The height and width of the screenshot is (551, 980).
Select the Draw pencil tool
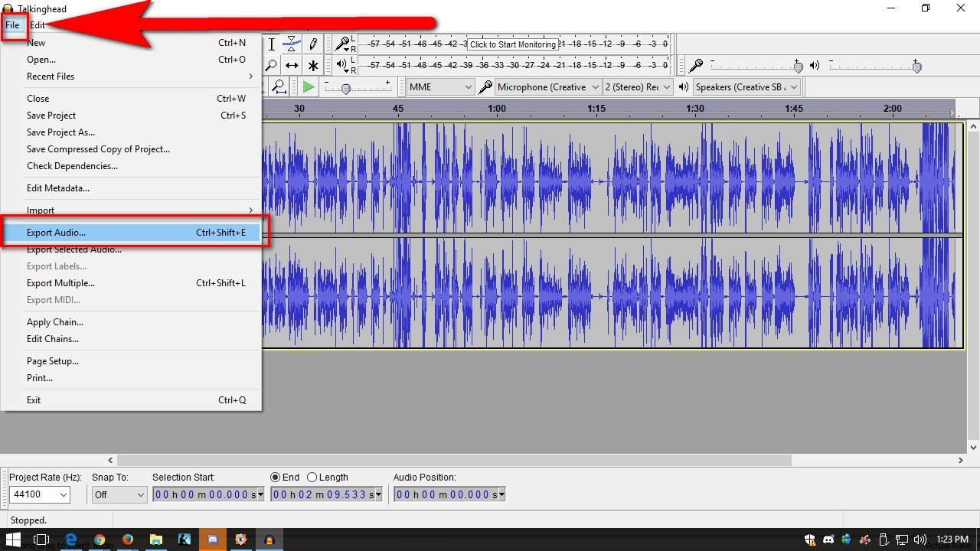pyautogui.click(x=312, y=44)
